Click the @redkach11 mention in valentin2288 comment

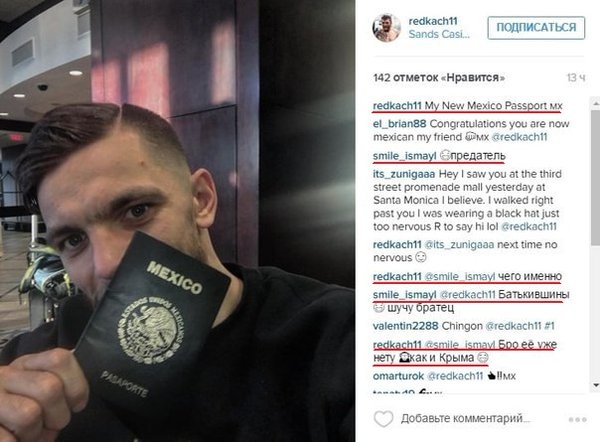click(513, 326)
